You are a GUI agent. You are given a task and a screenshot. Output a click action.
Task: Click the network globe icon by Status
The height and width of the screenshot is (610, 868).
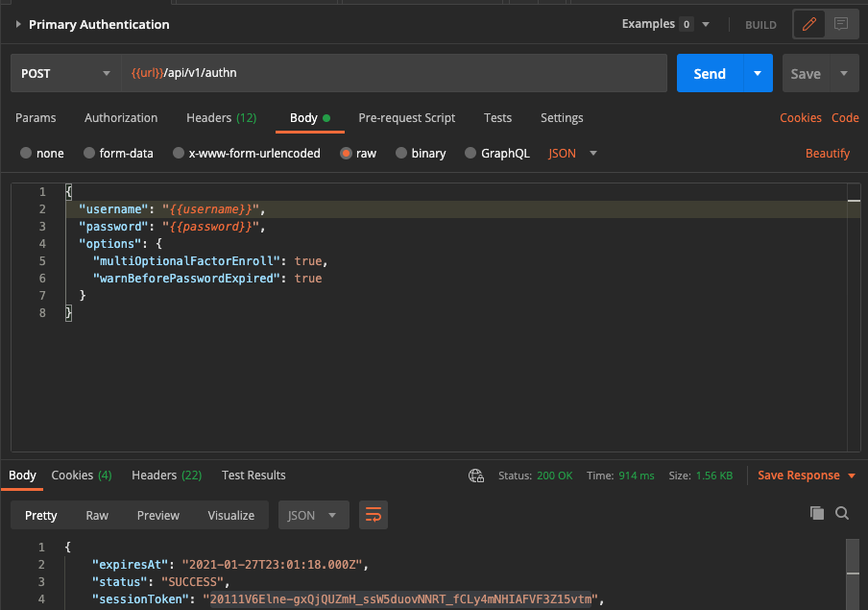[x=475, y=476]
